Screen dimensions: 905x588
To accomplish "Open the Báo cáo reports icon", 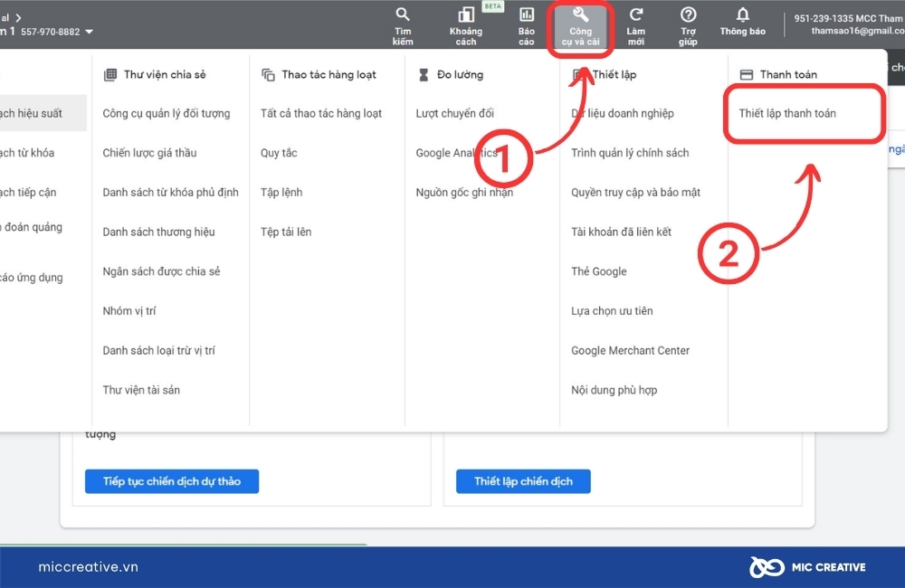I will pos(527,14).
